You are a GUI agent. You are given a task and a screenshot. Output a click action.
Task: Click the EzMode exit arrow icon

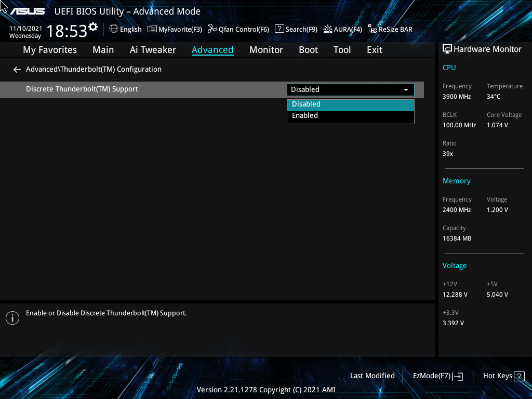458,376
